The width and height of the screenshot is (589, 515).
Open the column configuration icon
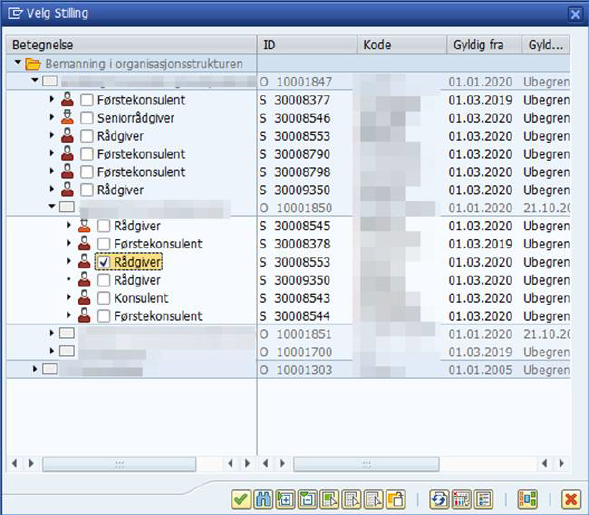click(x=461, y=500)
